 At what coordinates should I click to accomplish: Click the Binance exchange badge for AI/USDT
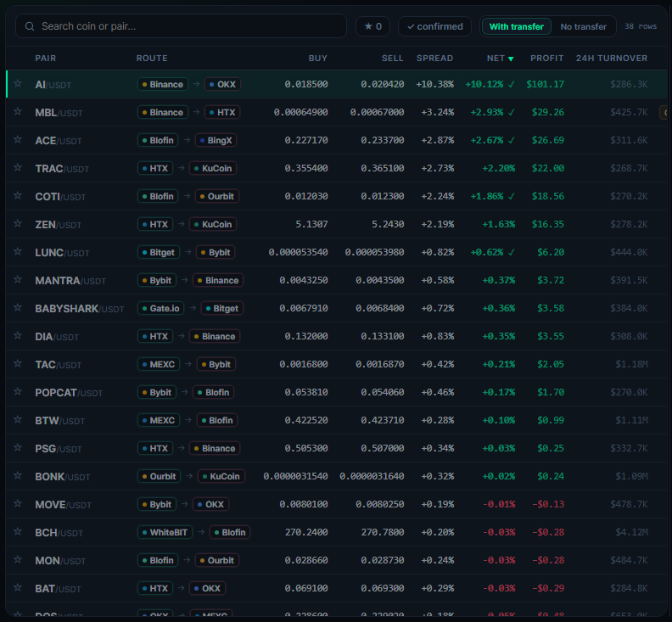click(x=162, y=85)
